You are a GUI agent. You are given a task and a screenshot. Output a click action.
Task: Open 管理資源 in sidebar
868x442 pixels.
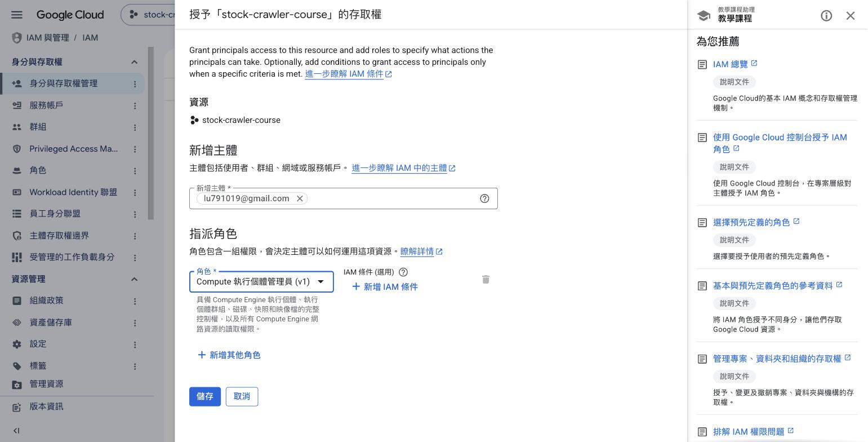(46, 384)
